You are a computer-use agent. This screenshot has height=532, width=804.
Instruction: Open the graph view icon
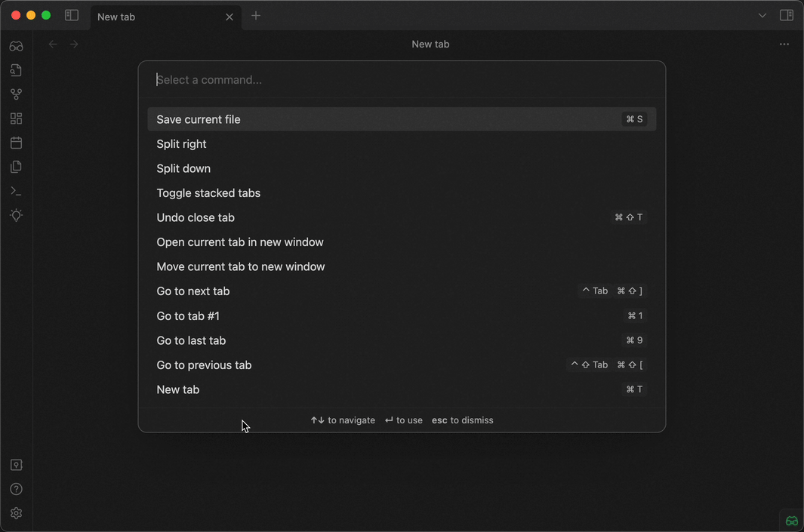17,94
